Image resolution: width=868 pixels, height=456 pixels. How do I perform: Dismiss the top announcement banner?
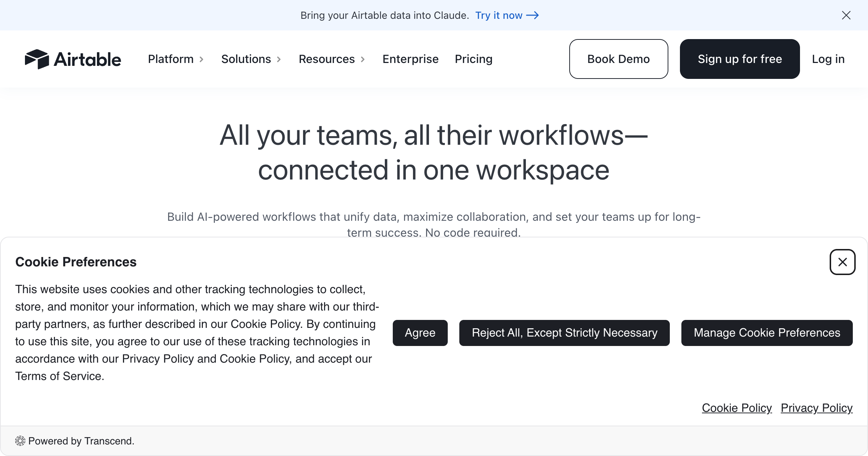point(846,15)
